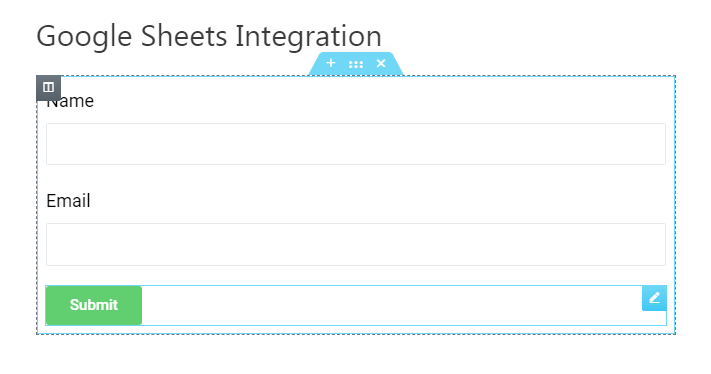Screen dimensions: 711x374
Task: Click the word Sheets in the heading
Action: tap(184, 36)
